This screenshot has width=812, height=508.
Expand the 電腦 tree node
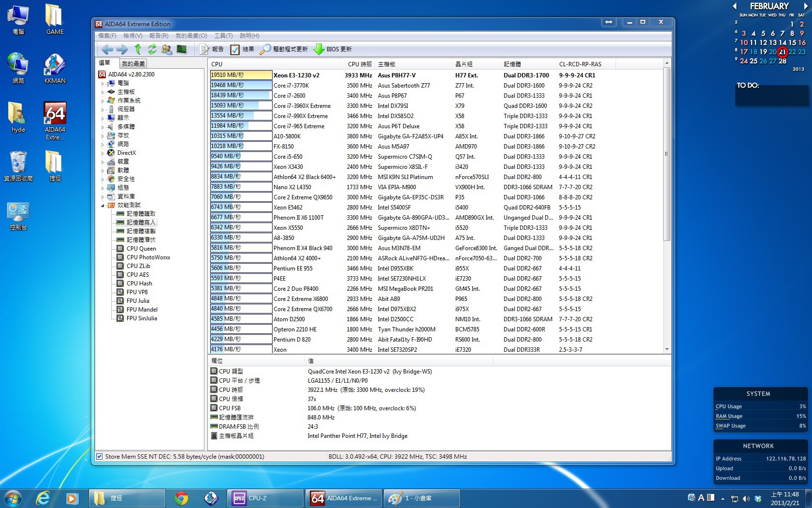coord(102,84)
